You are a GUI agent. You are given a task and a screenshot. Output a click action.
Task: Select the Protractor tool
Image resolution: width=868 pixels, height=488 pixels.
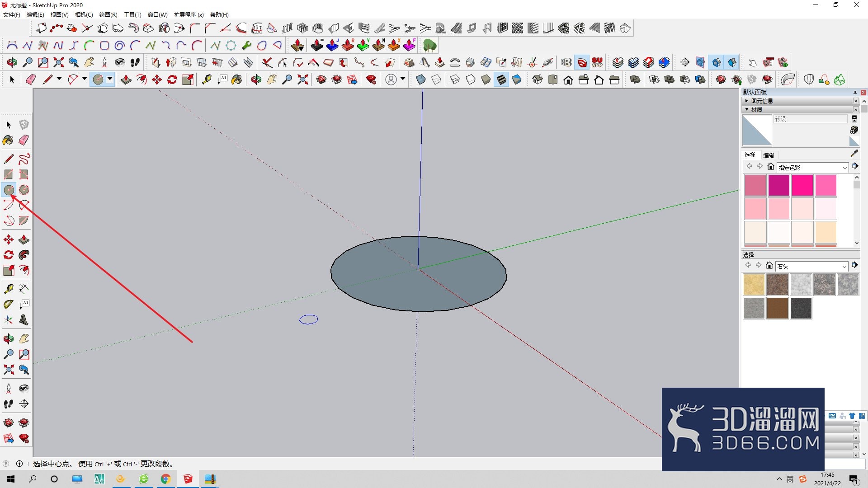tap(9, 305)
